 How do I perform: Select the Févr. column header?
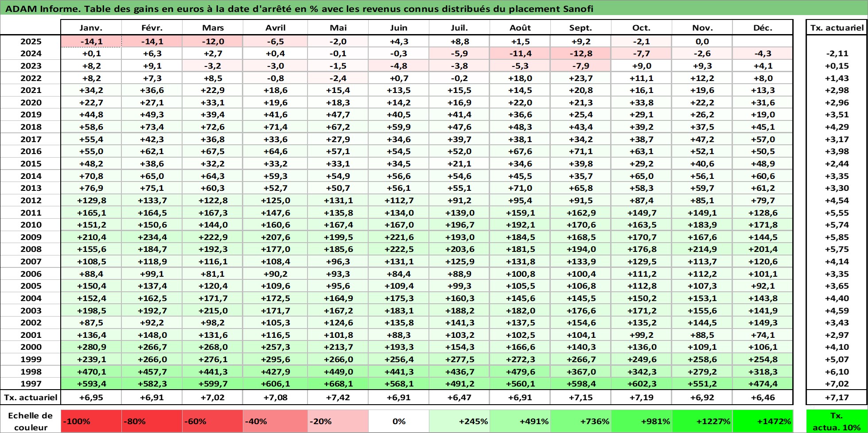pos(152,27)
